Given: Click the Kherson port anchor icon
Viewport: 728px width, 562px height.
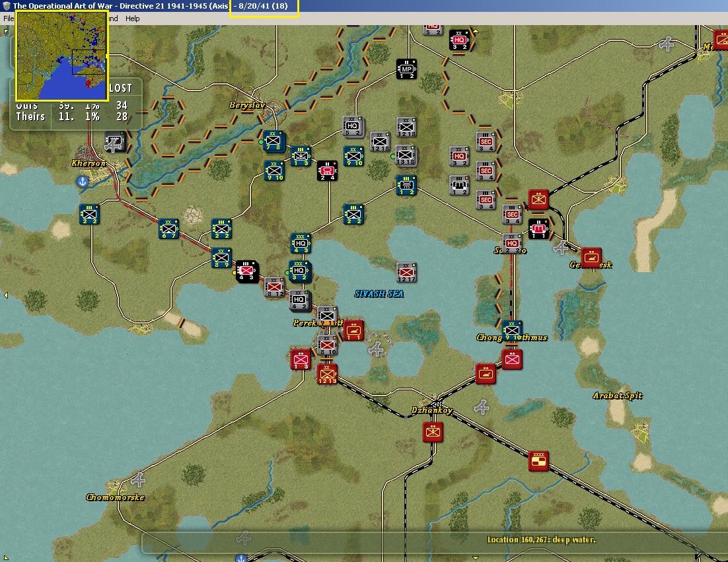Looking at the screenshot, I should [x=83, y=182].
